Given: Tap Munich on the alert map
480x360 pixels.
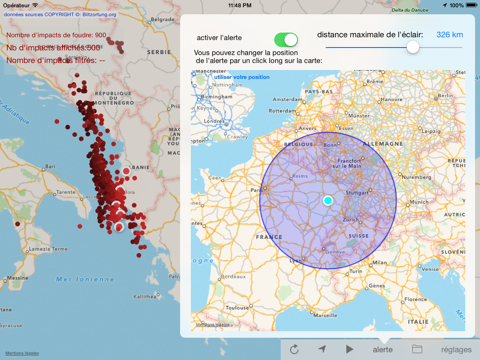Looking at the screenshot, I should point(419,202).
